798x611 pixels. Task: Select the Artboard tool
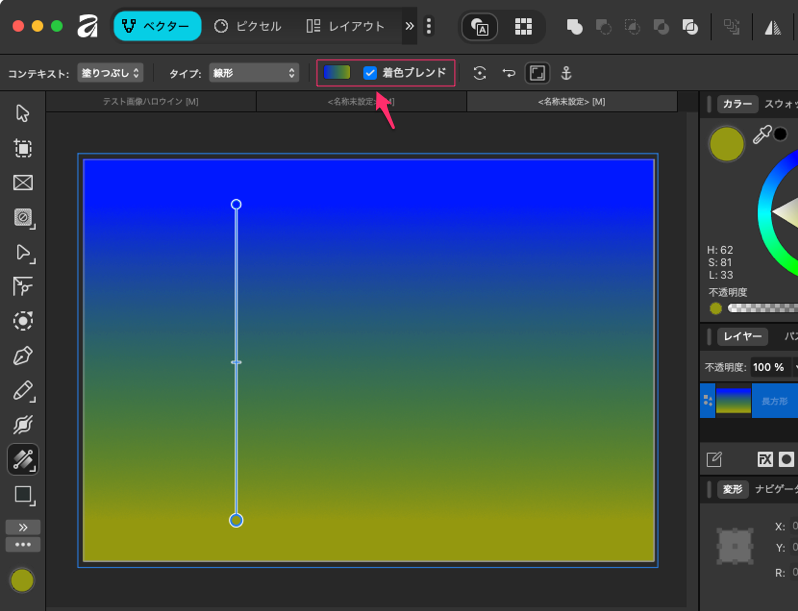click(x=22, y=148)
